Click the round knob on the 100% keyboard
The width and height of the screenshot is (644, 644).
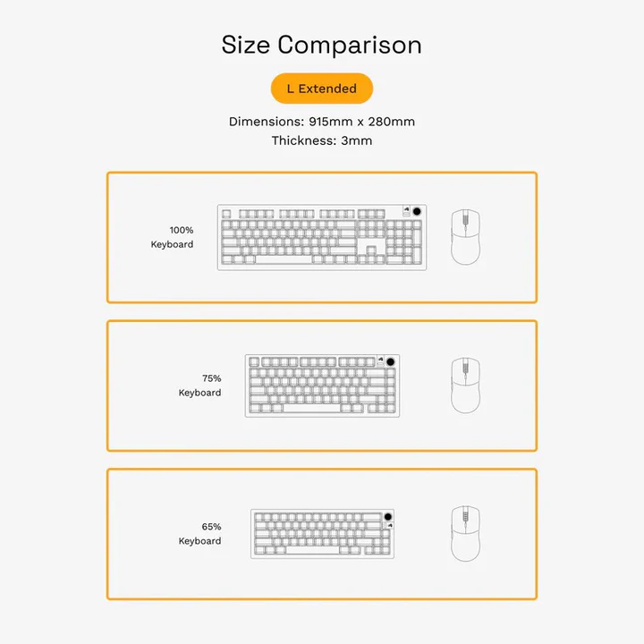coord(417,213)
